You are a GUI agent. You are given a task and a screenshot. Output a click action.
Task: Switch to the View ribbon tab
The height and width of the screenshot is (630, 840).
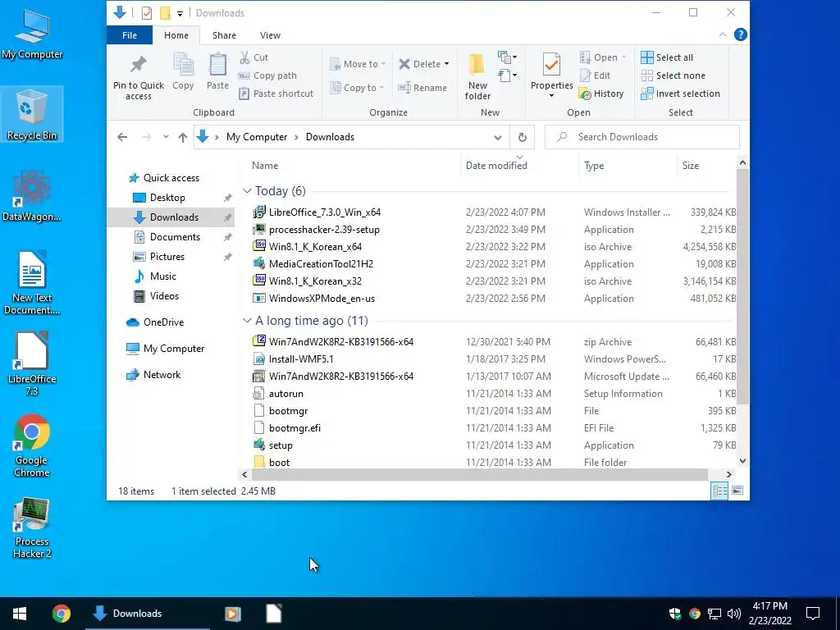pyautogui.click(x=270, y=34)
